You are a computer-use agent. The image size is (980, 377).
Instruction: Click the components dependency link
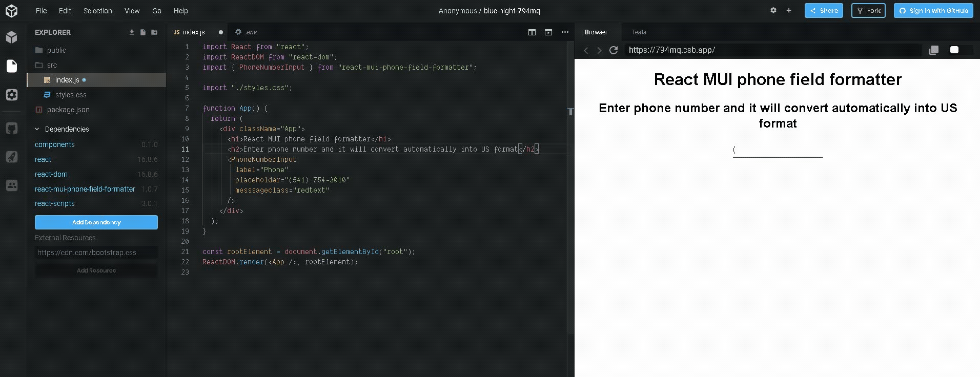click(x=55, y=144)
